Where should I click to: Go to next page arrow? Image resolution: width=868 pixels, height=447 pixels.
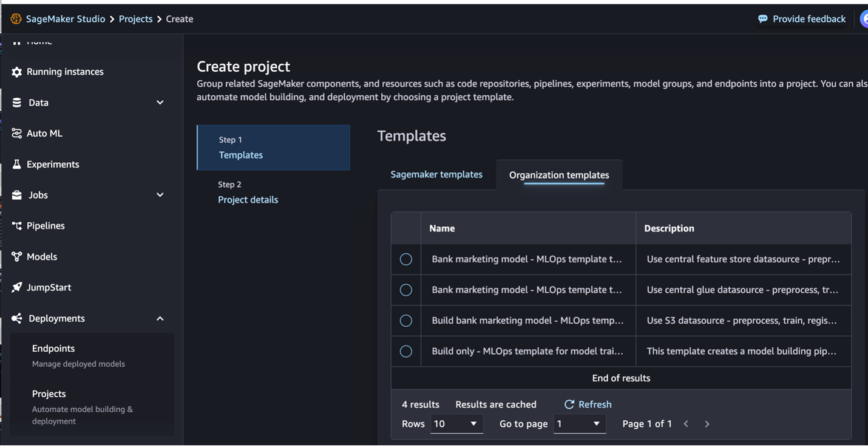click(707, 424)
